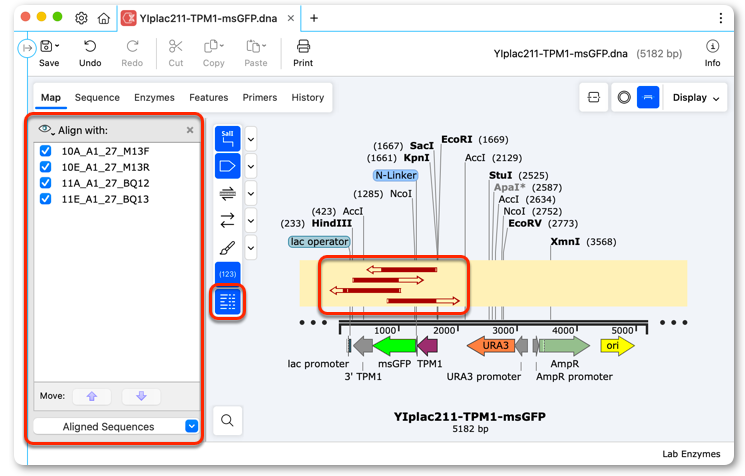Select the XmnI enzyme site label

(x=565, y=241)
